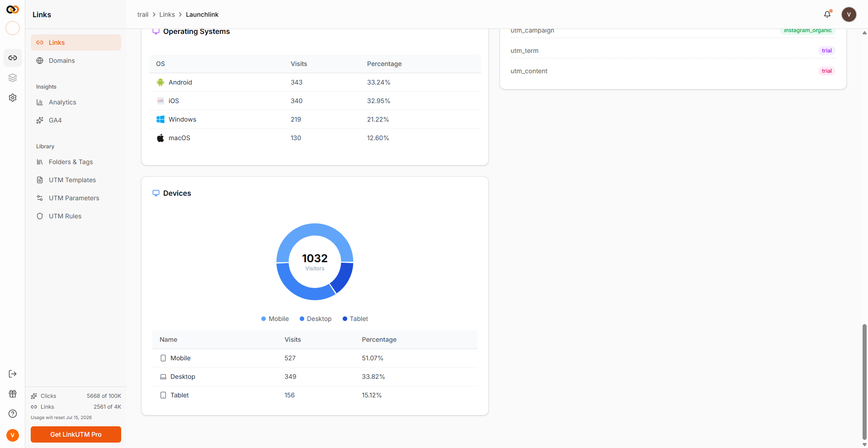The image size is (868, 448).
Task: Select Links in the sidebar
Action: 76,42
